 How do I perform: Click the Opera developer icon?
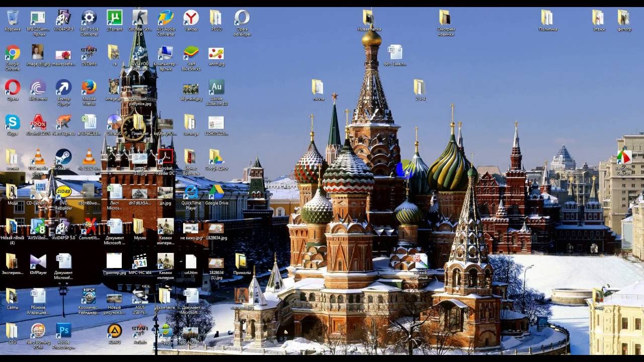coord(242,18)
